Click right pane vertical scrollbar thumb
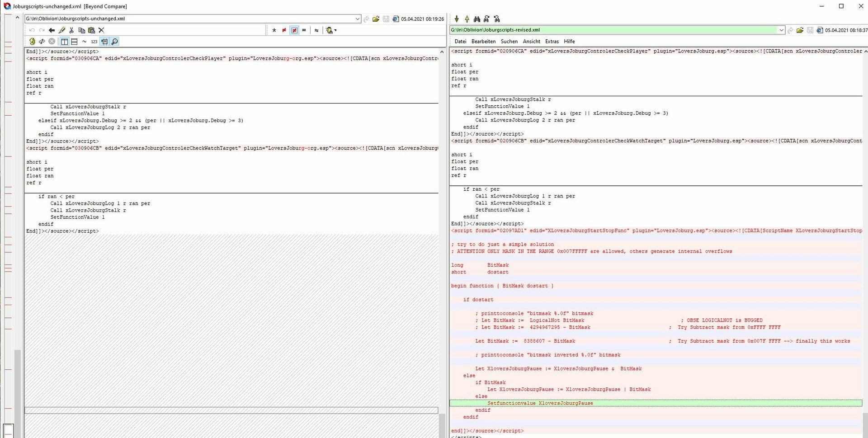 coord(865,424)
